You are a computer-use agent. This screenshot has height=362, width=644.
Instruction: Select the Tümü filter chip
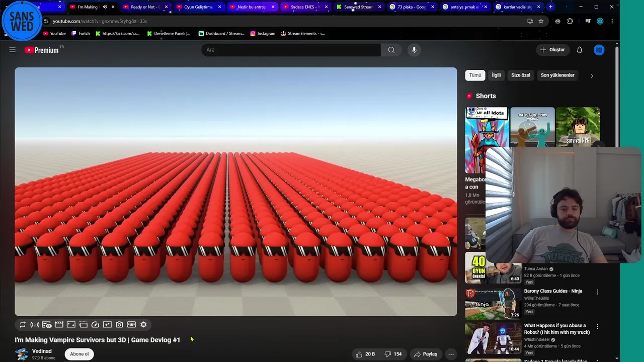475,75
